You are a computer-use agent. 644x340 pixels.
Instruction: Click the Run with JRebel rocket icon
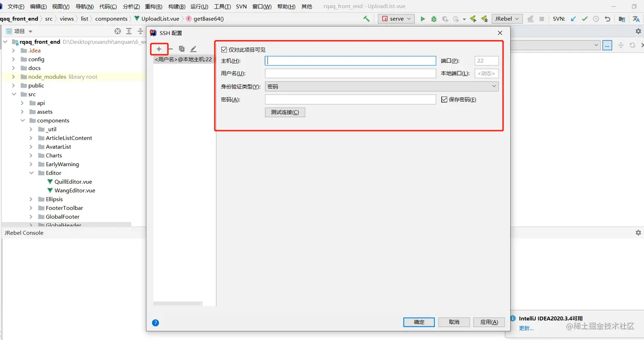473,19
